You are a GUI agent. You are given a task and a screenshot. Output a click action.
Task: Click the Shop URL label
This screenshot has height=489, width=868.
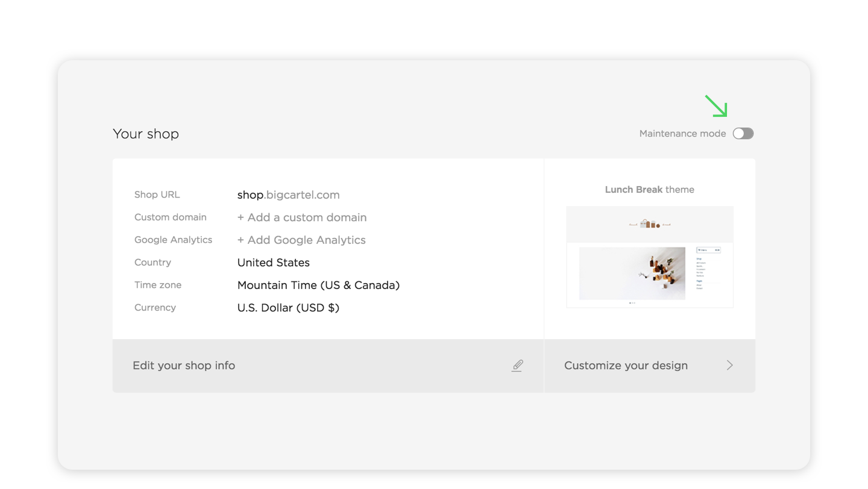[157, 195]
